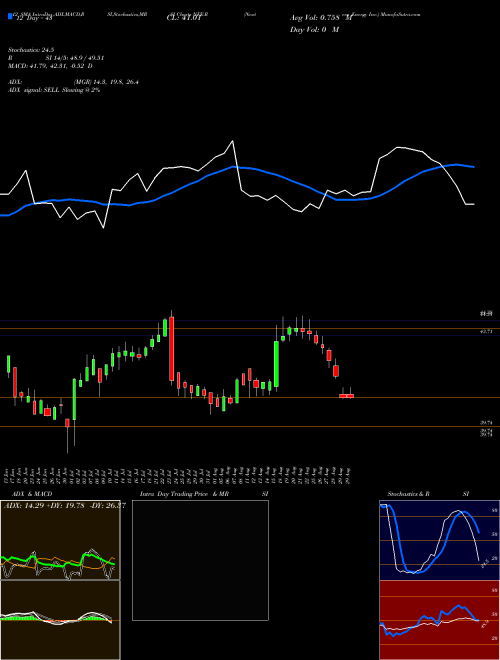Click the last red candlestick on the chart
The image size is (500, 660).
pyautogui.click(x=350, y=396)
